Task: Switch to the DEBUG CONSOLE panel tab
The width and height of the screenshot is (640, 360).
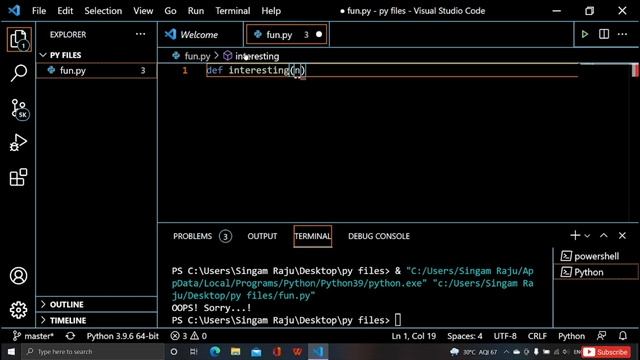Action: (x=379, y=236)
